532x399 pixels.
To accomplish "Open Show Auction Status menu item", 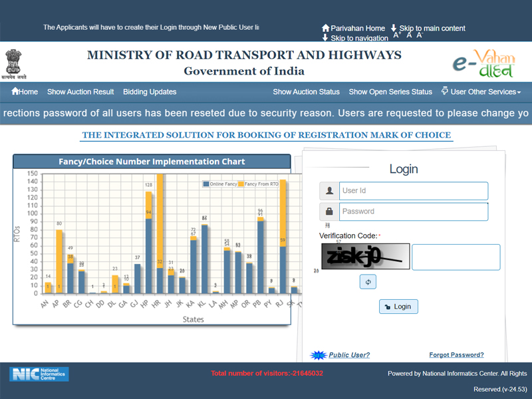I will (x=307, y=92).
